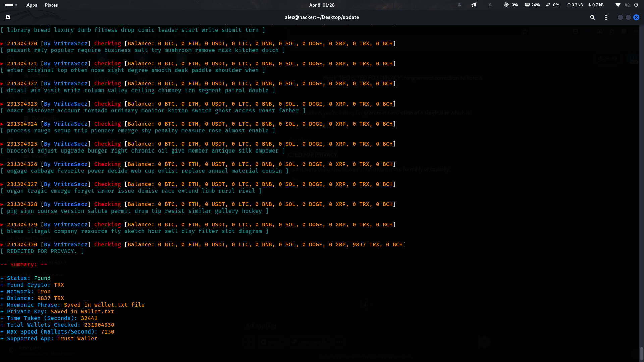Click the REDECTED FOR PRIVACY. phrase line
The image size is (644, 362).
coord(42,251)
